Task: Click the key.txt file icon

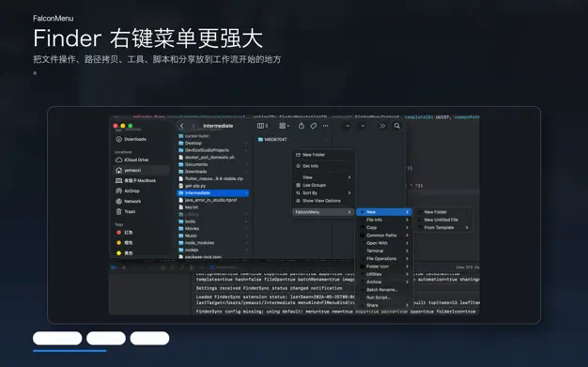Action: [x=181, y=207]
